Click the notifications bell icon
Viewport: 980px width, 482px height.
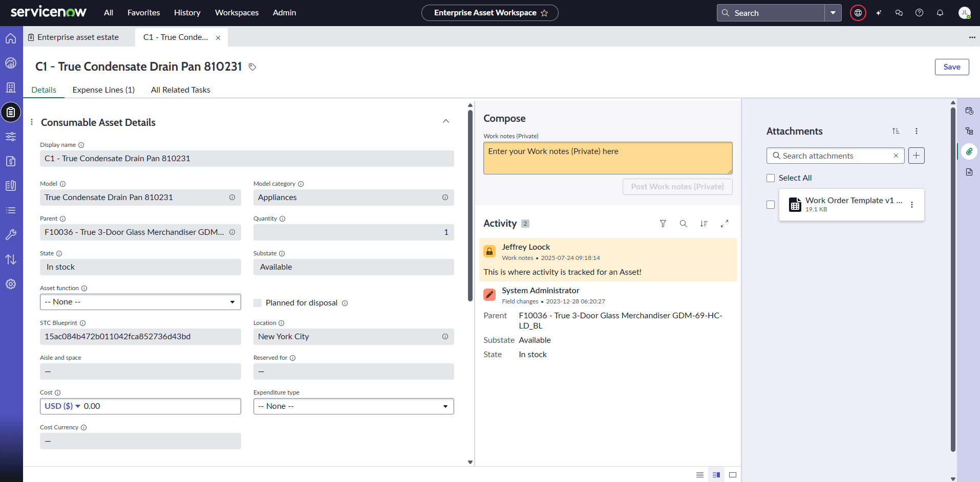940,13
